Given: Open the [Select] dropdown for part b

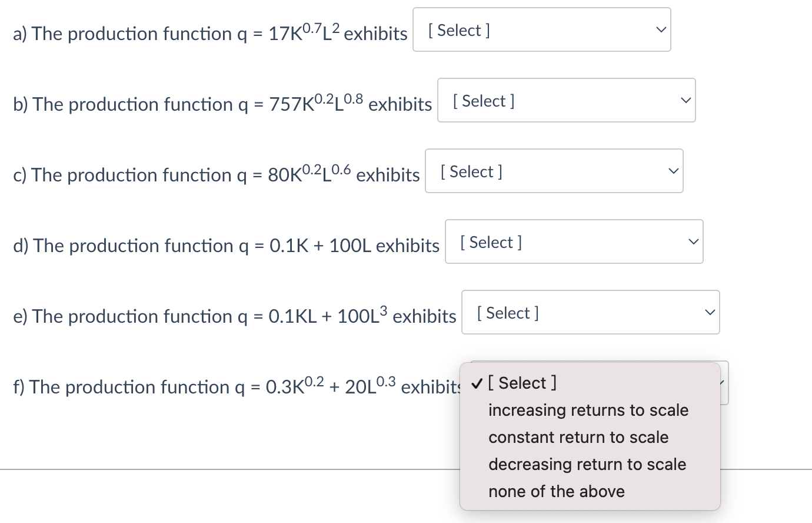Looking at the screenshot, I should pyautogui.click(x=566, y=100).
